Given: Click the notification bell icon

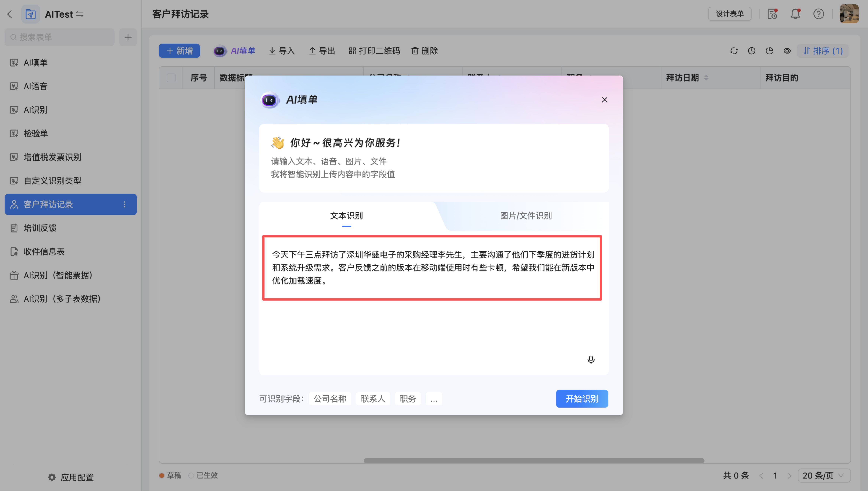Looking at the screenshot, I should (x=795, y=14).
